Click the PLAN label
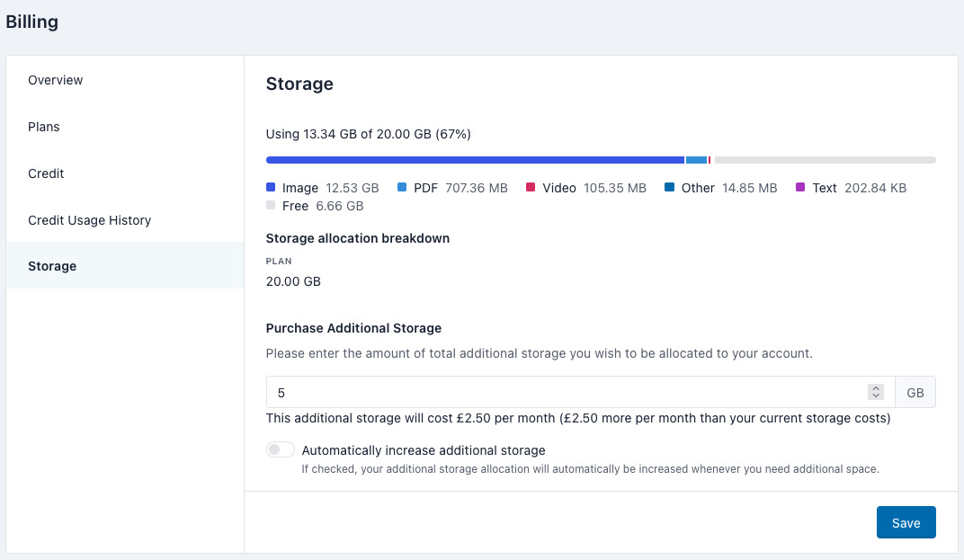This screenshot has height=560, width=964. pyautogui.click(x=279, y=261)
